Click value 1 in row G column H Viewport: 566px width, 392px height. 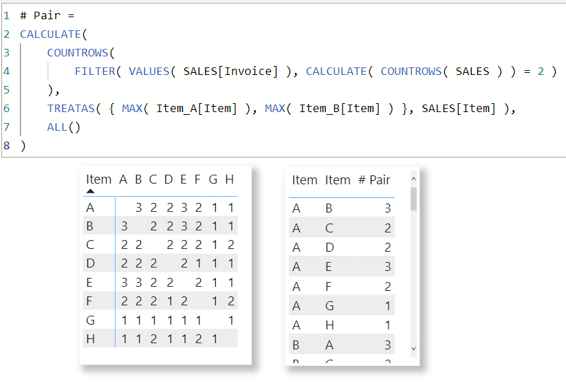(x=231, y=320)
